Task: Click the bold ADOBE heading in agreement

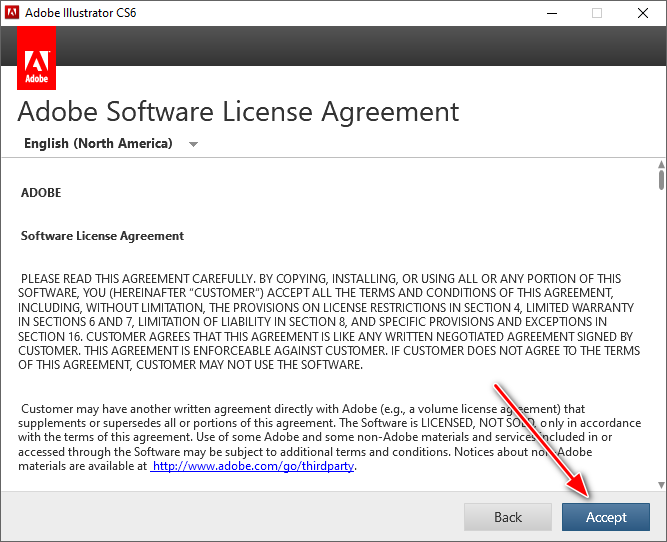Action: [x=41, y=193]
